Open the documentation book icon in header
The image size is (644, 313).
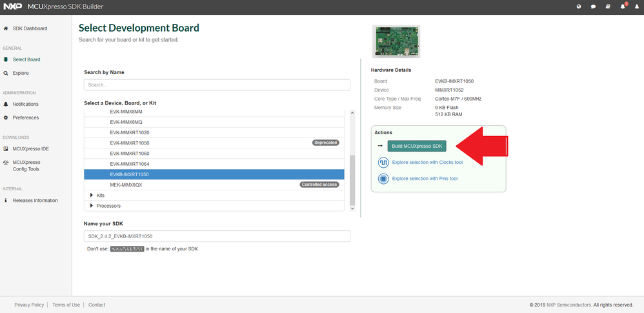608,6
